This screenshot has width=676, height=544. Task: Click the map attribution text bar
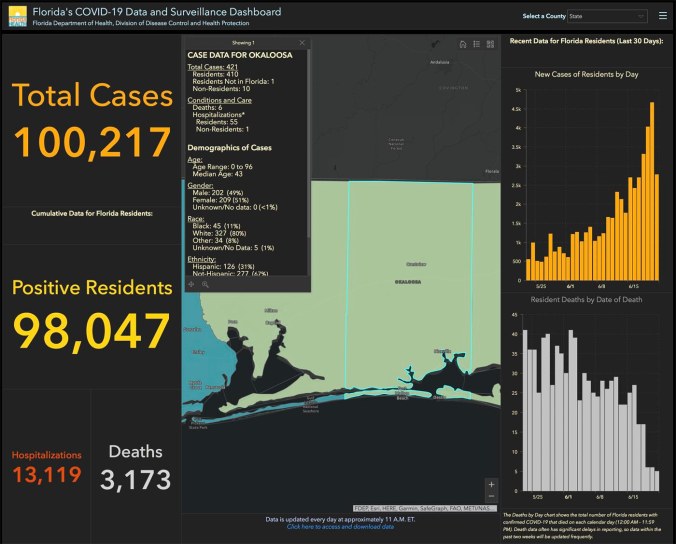[425, 508]
